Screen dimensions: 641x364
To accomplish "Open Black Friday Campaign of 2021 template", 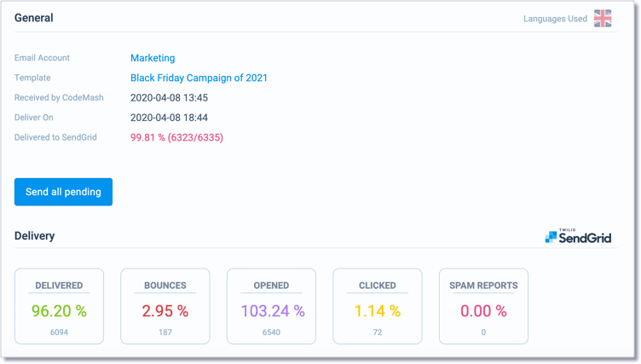I will (199, 78).
